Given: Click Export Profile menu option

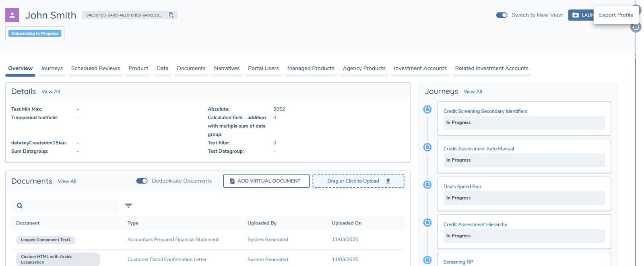Looking at the screenshot, I should pos(616,15).
